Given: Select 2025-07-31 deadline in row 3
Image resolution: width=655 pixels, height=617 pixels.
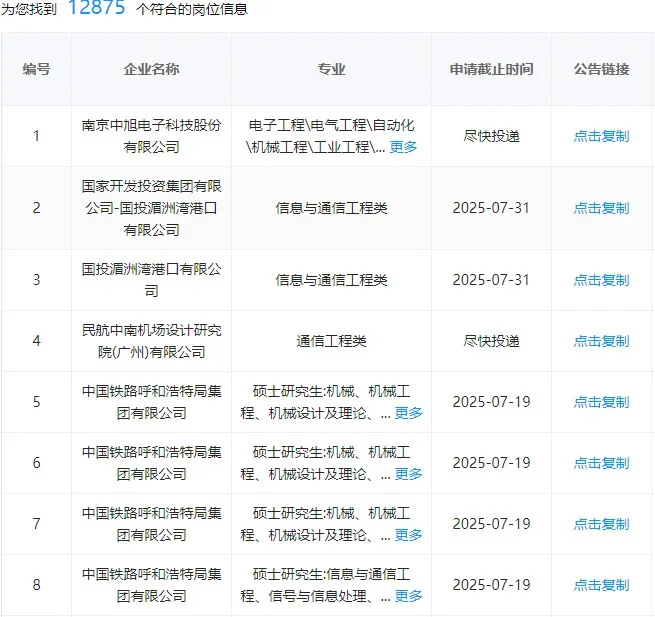Looking at the screenshot, I should pyautogui.click(x=491, y=280).
